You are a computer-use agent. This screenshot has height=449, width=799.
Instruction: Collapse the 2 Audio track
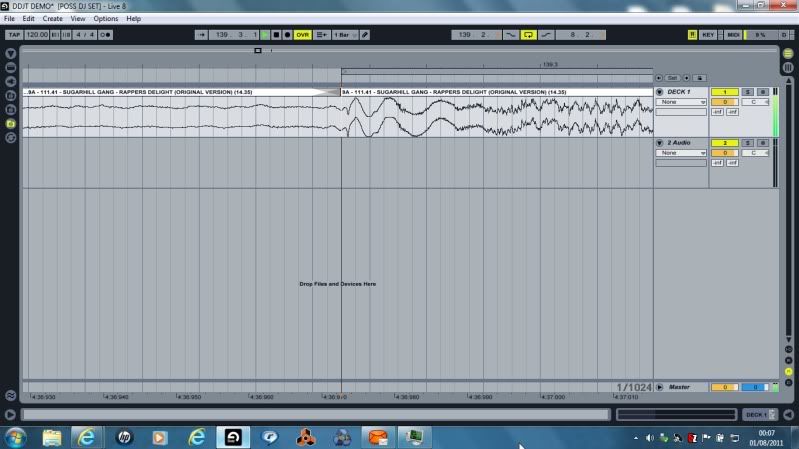click(x=659, y=143)
